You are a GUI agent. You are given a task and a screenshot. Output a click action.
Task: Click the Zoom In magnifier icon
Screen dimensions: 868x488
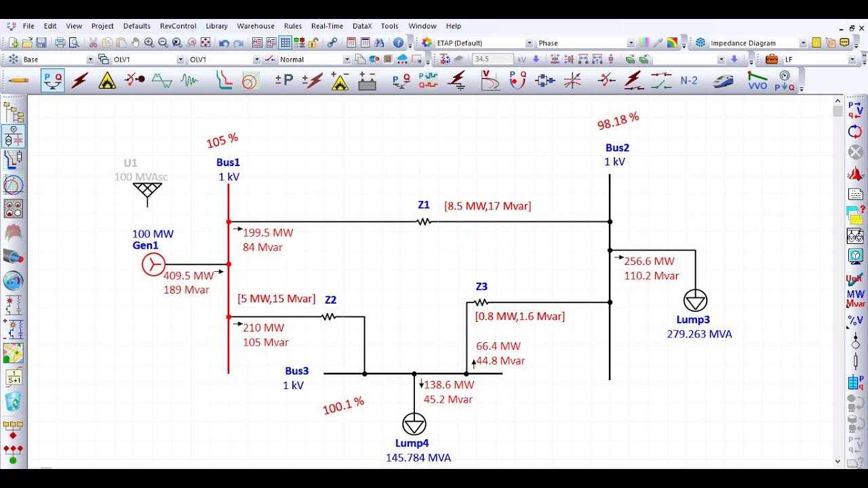coord(149,43)
